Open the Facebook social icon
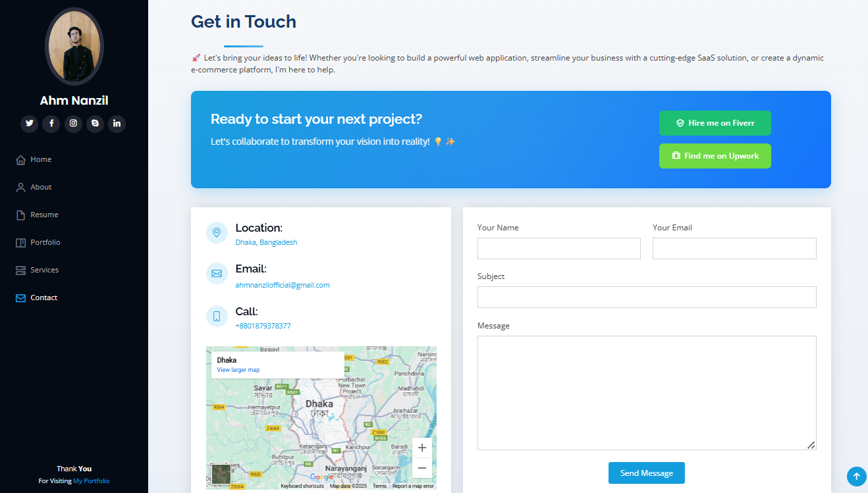 (x=51, y=123)
